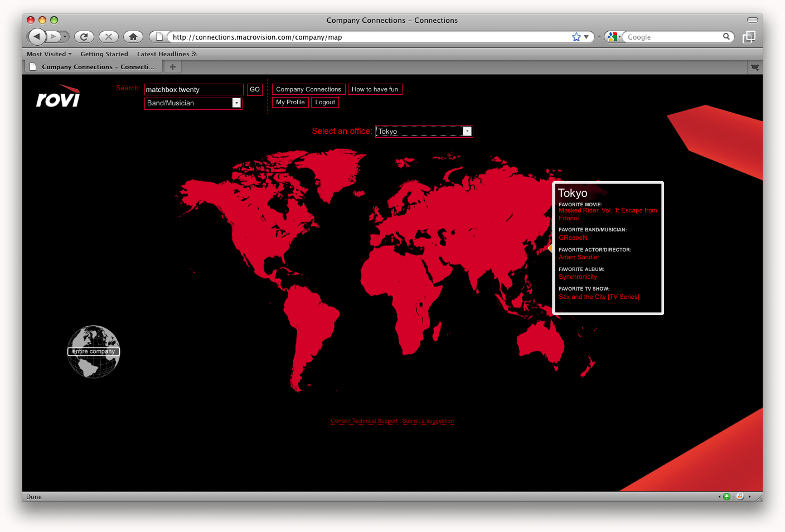
Task: Click the Submit a suggestion link
Action: (x=428, y=421)
